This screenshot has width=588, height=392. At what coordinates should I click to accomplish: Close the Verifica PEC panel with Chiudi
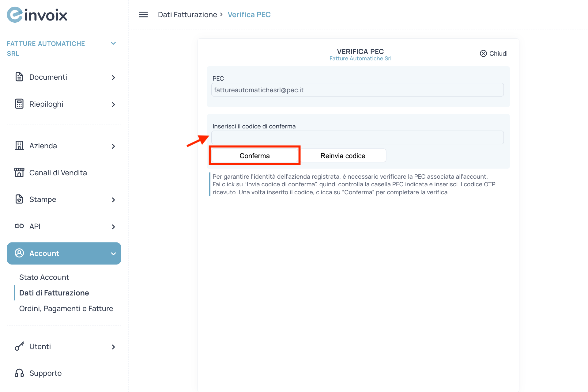493,54
